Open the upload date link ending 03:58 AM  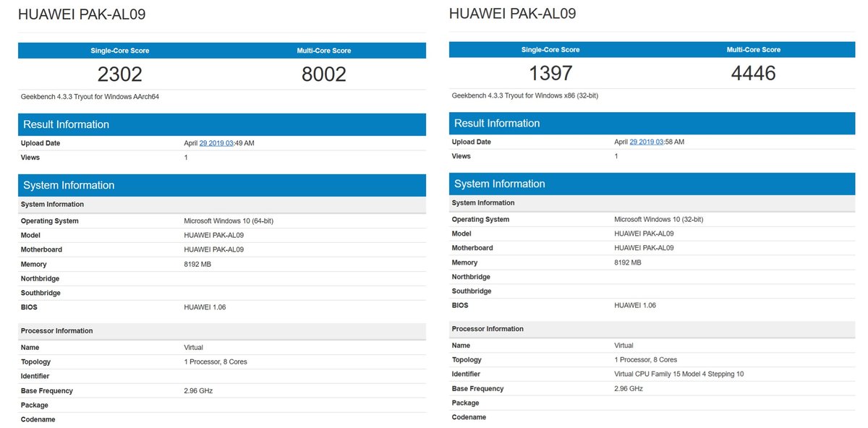point(647,142)
